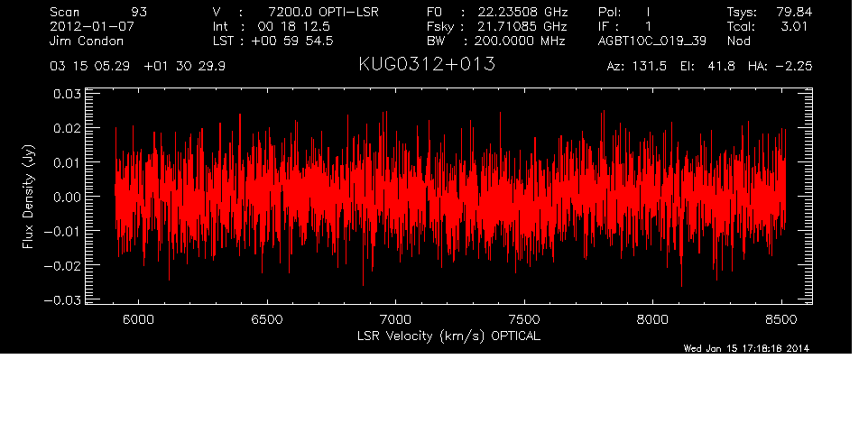Viewport: 868px width, 442px height.
Task: Click the 6500 tick label on velocity axis
Action: (x=267, y=319)
